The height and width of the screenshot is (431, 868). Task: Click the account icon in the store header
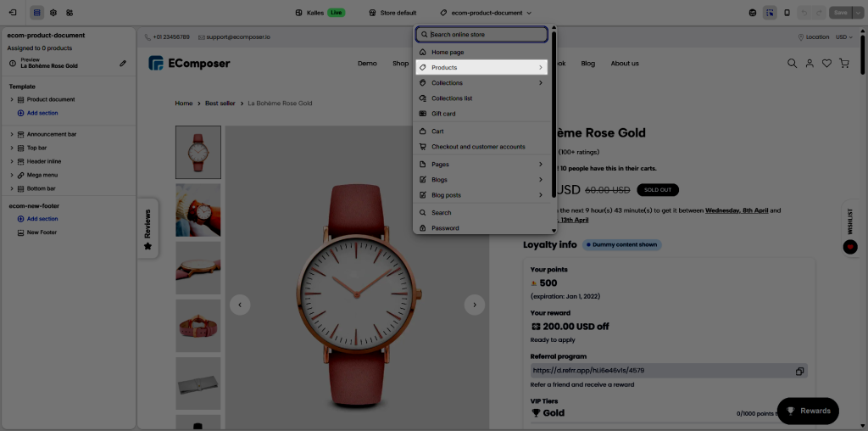[810, 64]
